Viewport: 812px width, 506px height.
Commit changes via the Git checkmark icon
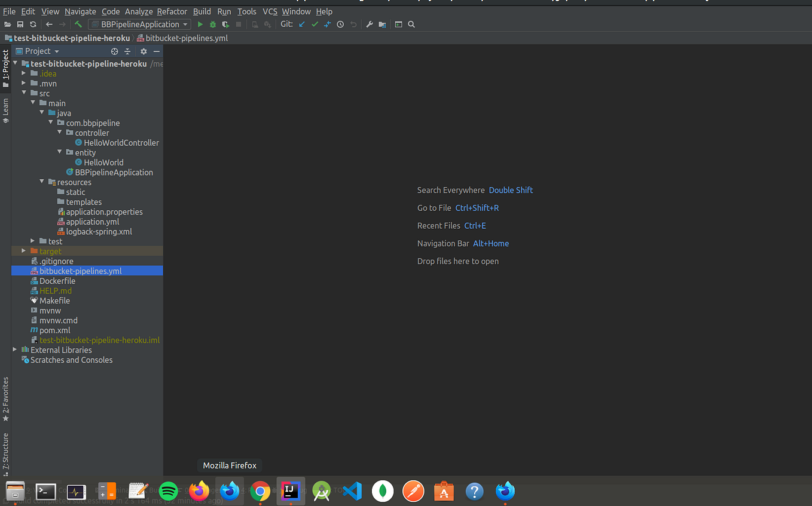click(315, 24)
